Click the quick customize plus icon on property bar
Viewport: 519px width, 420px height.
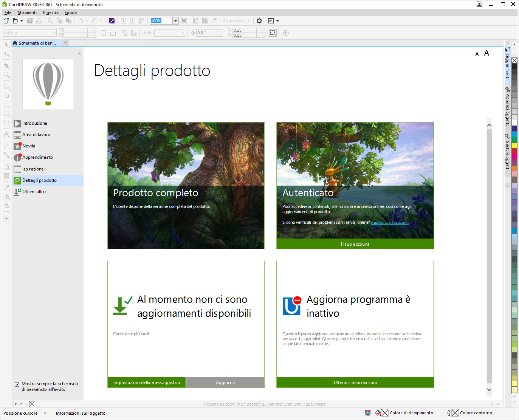click(x=286, y=33)
